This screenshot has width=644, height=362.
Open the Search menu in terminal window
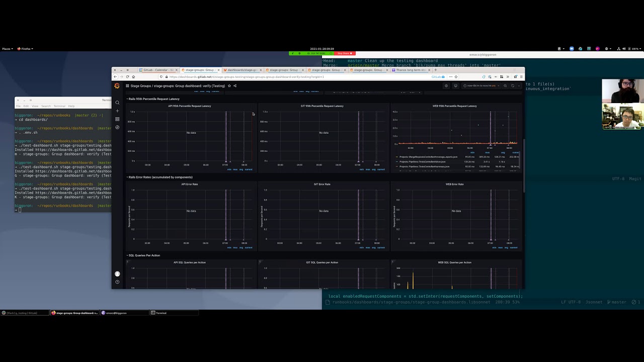46,106
